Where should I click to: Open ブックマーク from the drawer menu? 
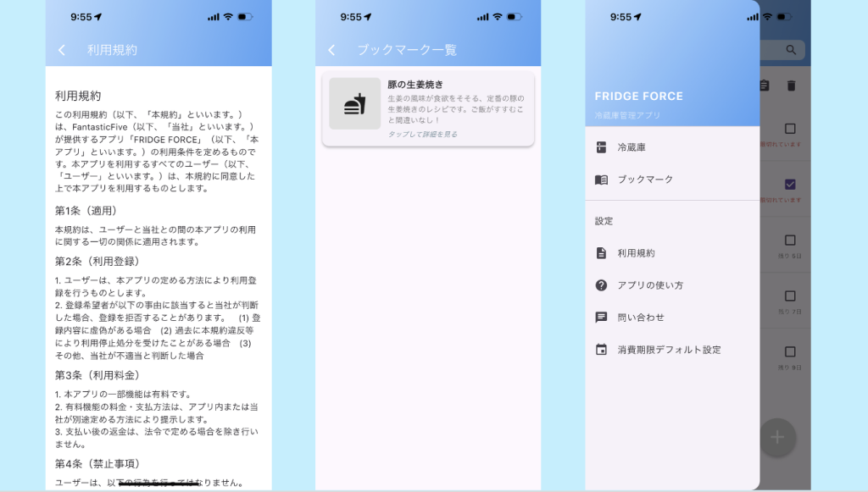click(645, 180)
